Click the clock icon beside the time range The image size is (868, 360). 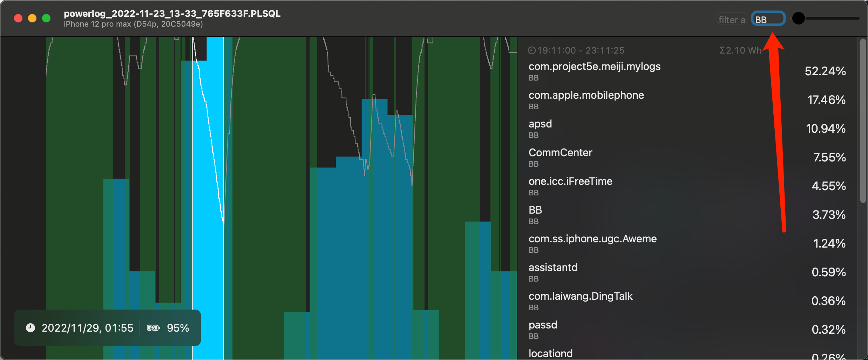coord(531,50)
